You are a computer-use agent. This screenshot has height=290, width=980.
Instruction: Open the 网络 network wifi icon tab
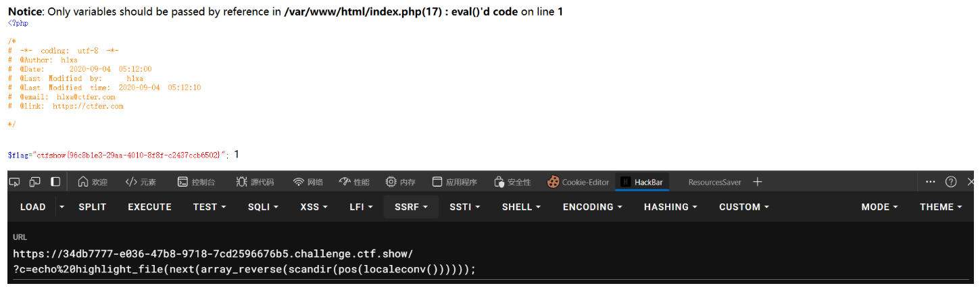(308, 182)
